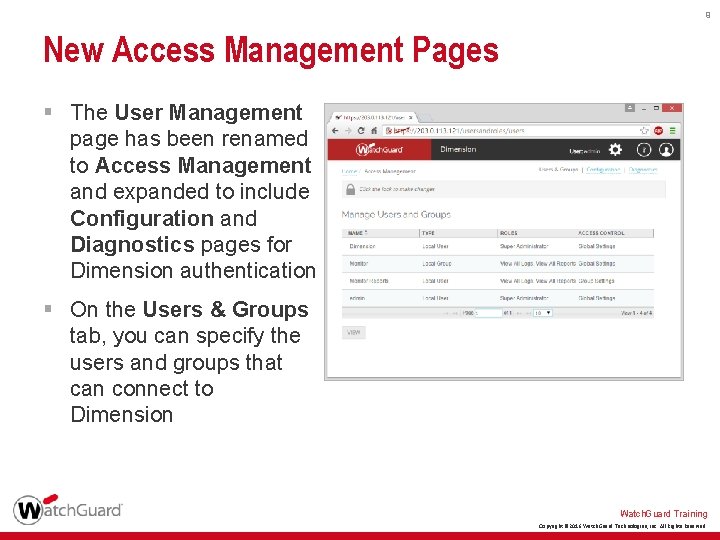Click the Local Group type cell
The image size is (720, 540).
click(x=437, y=264)
